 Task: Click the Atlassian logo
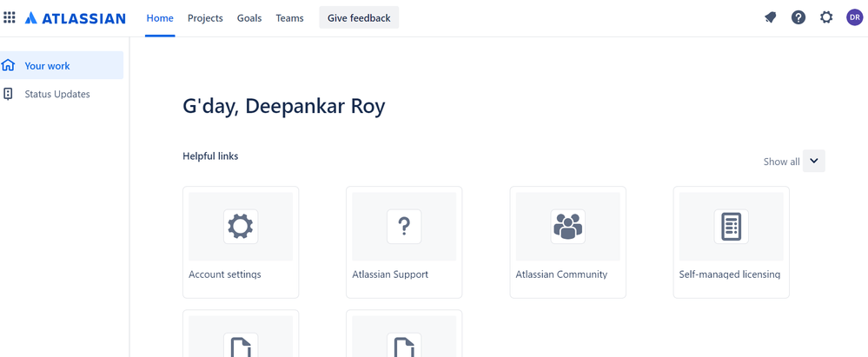pos(76,18)
